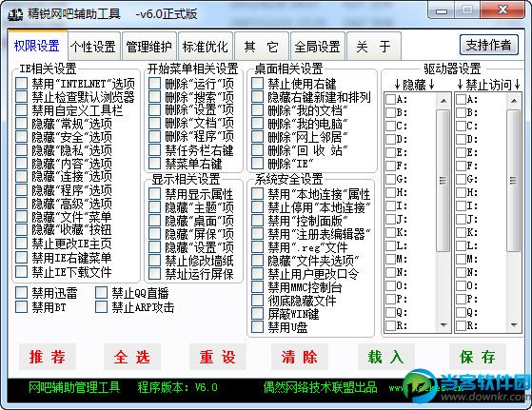This screenshot has width=532, height=410.
Task: Enable 禁止ARP攻击
Action: pyautogui.click(x=102, y=307)
